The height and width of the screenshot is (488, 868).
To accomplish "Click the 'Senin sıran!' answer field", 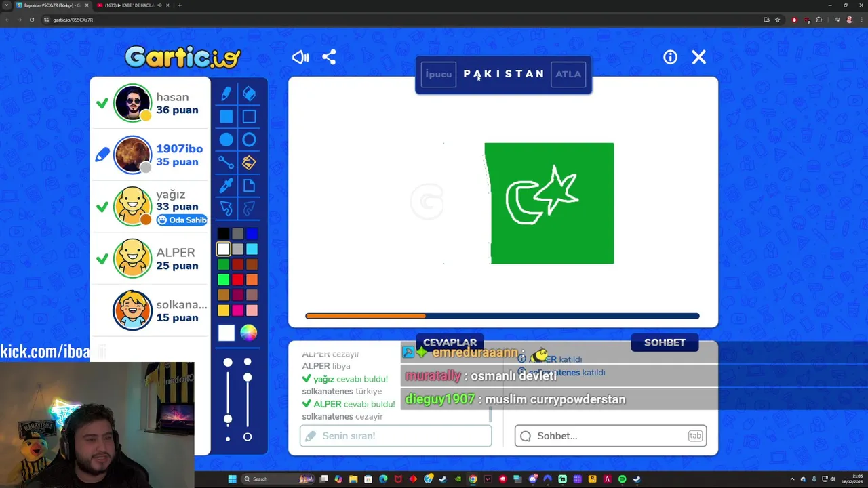I will [x=395, y=436].
